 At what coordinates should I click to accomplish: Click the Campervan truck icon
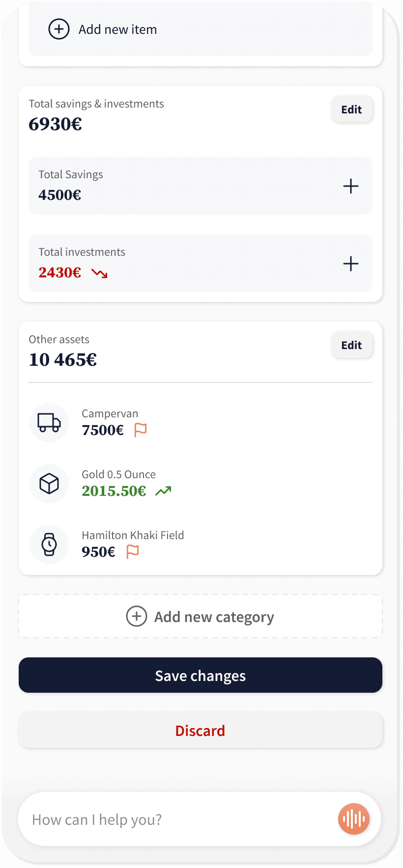click(49, 423)
